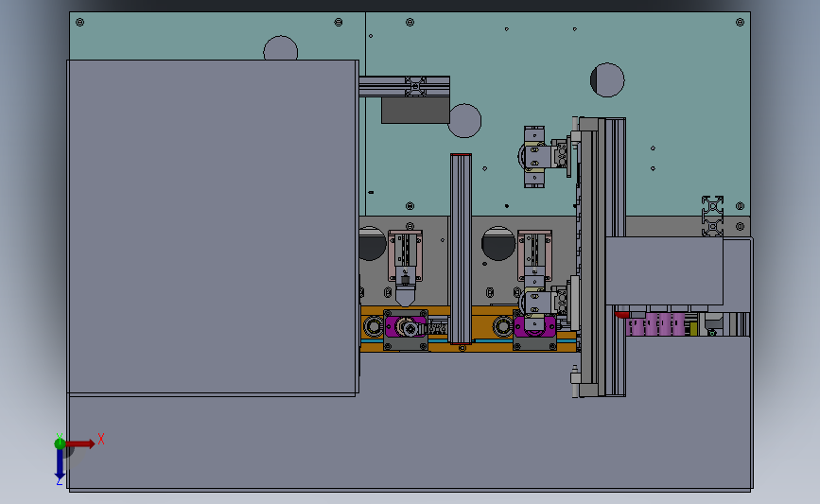Select the vertical aluminum column with the red cap
The image size is (820, 504).
click(461, 249)
